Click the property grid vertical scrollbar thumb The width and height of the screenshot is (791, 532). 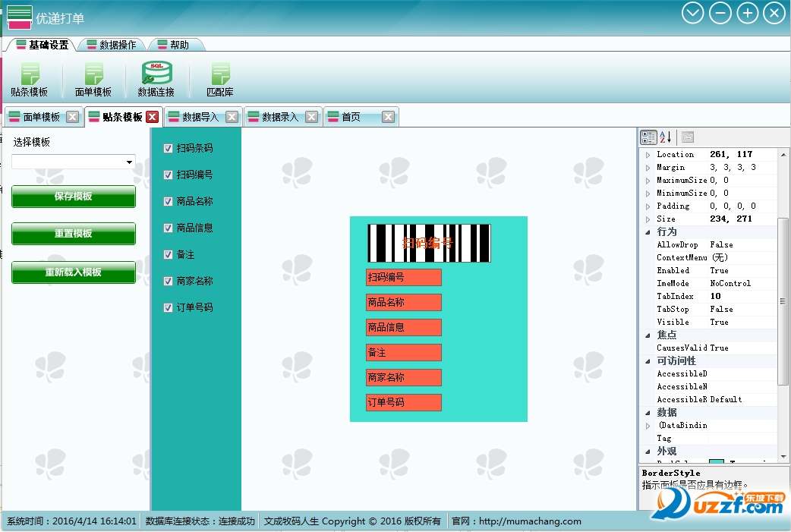click(783, 301)
